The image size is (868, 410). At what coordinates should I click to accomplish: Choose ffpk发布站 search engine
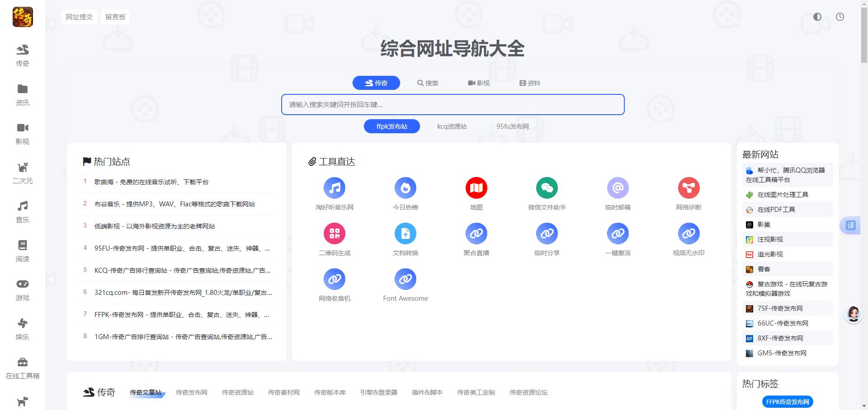392,126
